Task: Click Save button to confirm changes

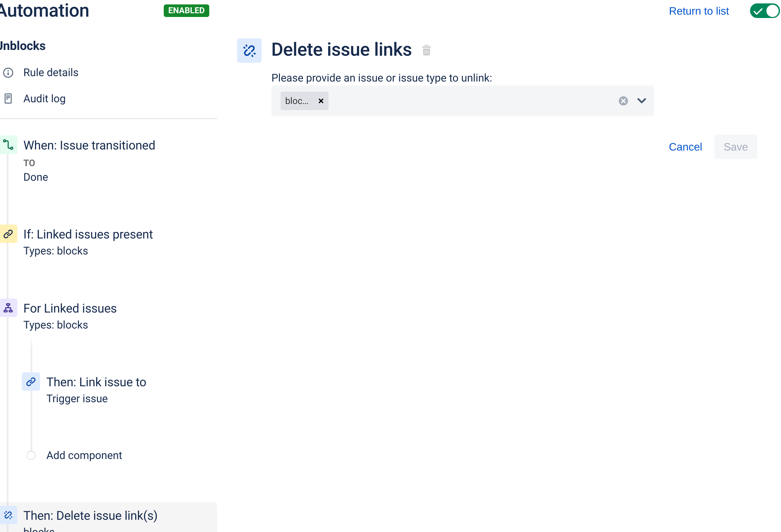Action: pyautogui.click(x=735, y=147)
